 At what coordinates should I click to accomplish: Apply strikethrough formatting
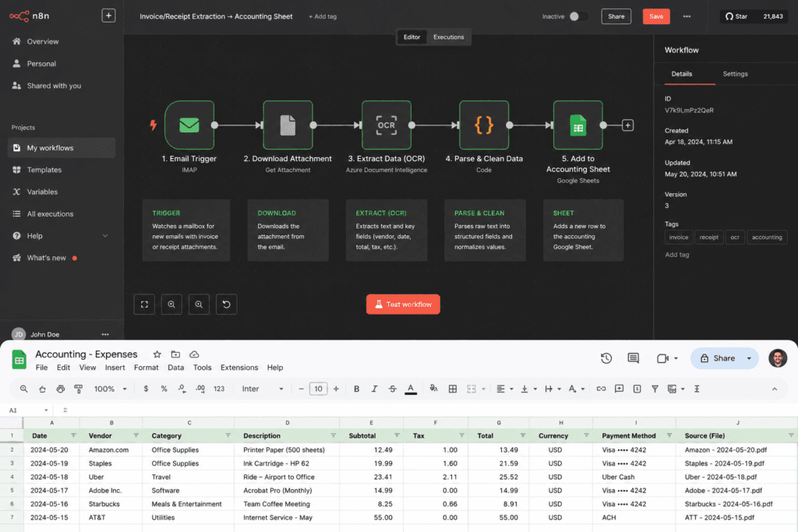393,389
